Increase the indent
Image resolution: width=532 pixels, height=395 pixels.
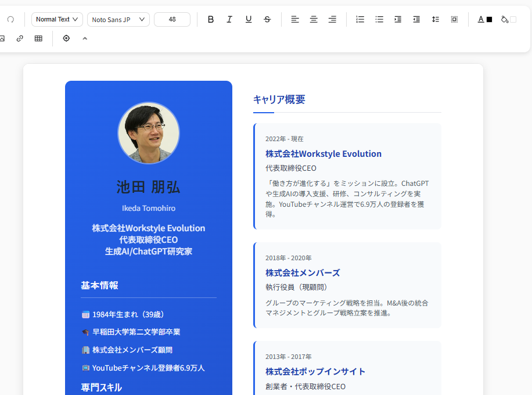[398, 19]
